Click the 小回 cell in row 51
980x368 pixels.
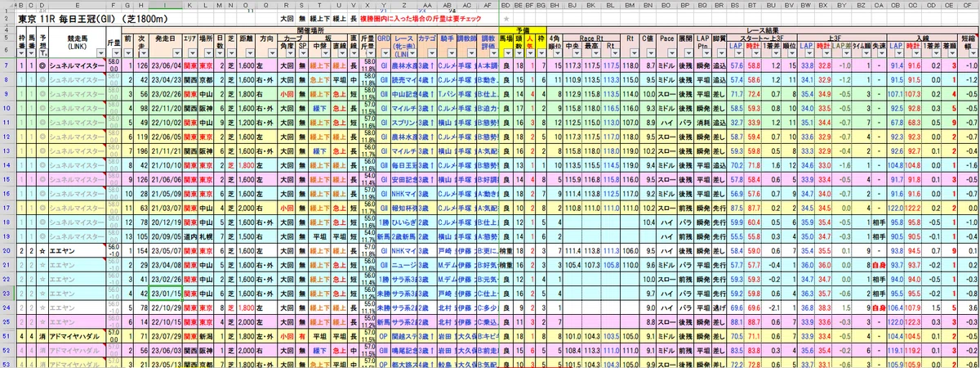pos(287,335)
